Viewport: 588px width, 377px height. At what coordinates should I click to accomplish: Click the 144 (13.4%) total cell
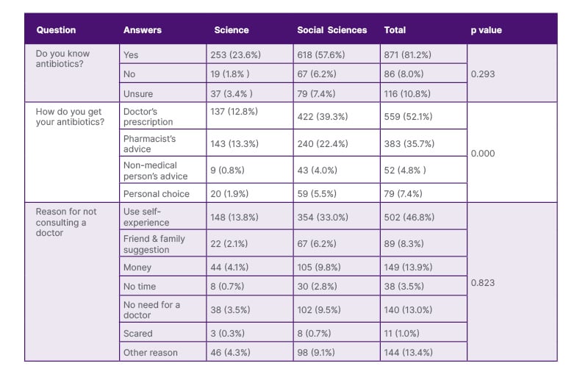pos(423,352)
